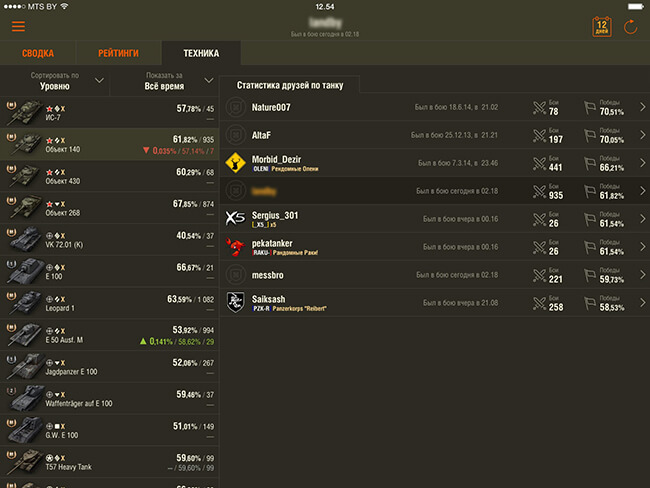The width and height of the screenshot is (650, 488).
Task: Switch to the Рейтинги tab
Action: coord(119,53)
